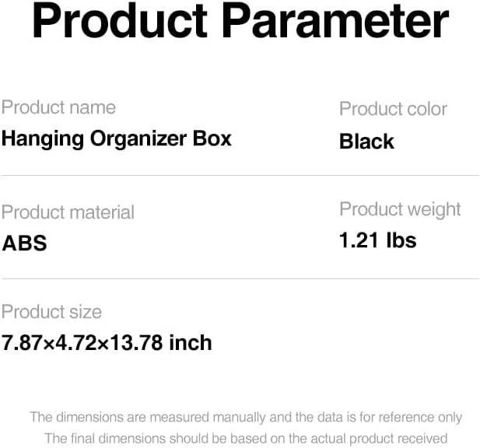Click the word Parameter in the title

(x=335, y=21)
